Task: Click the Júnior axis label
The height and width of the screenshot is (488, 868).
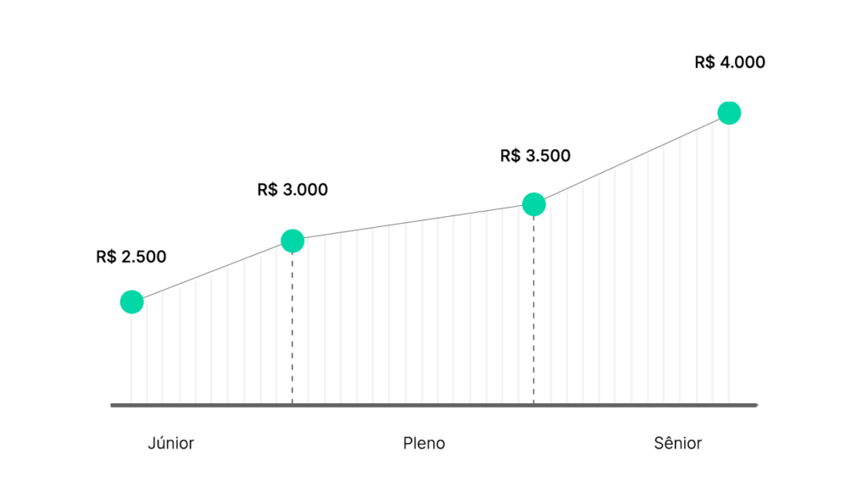Action: pos(170,443)
